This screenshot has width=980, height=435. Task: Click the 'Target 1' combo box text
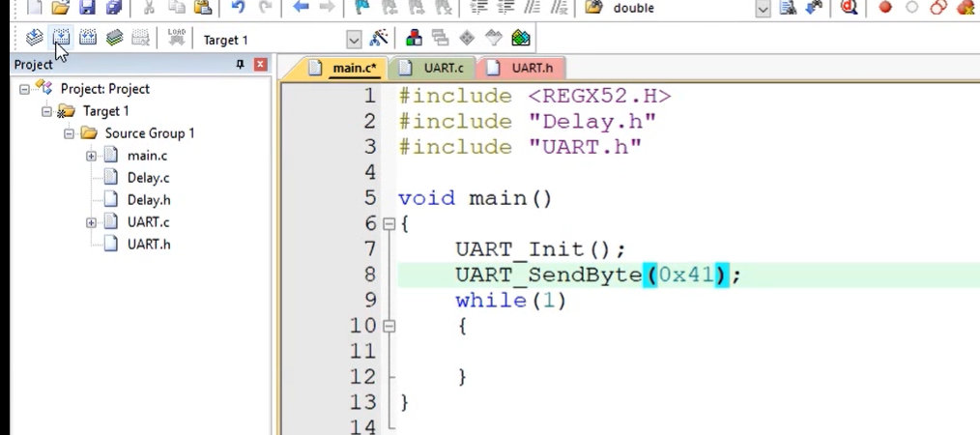pos(225,40)
